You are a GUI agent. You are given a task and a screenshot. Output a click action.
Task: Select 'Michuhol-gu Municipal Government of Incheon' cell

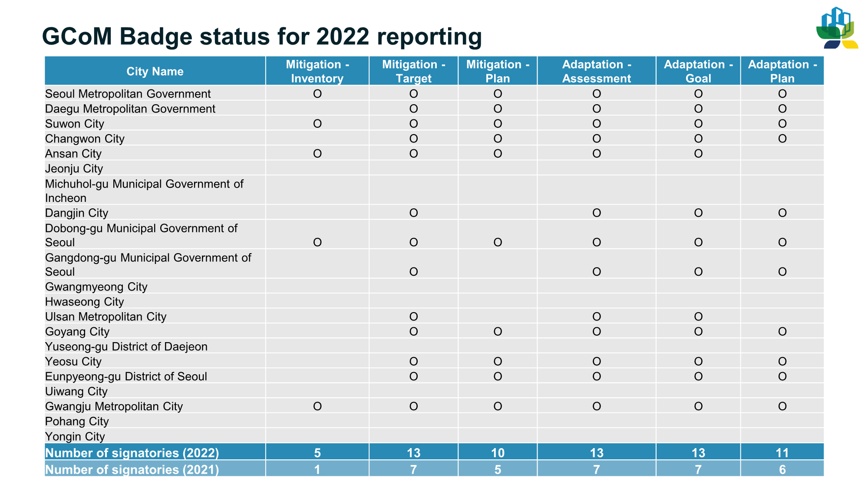coord(155,191)
